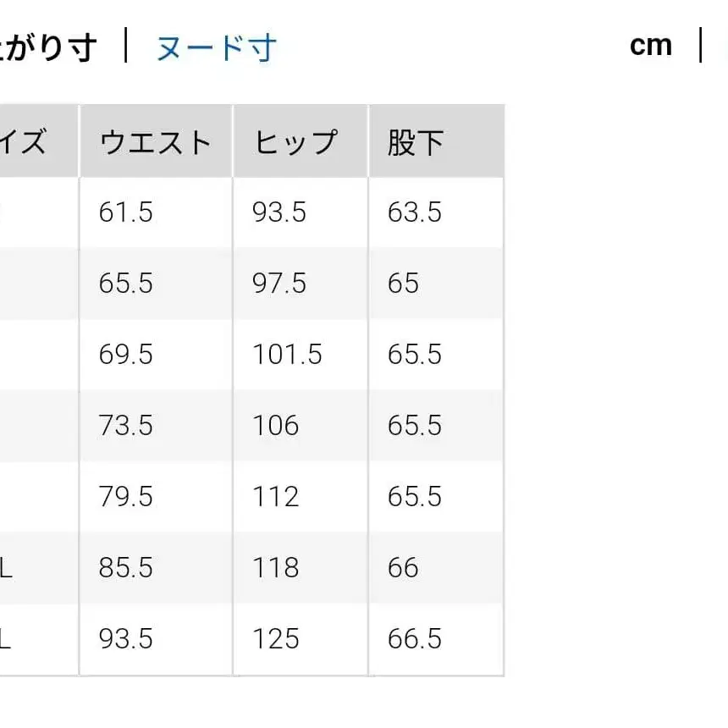This screenshot has height=728, width=728.
Task: Click the hip value 112
Action: 273,497
